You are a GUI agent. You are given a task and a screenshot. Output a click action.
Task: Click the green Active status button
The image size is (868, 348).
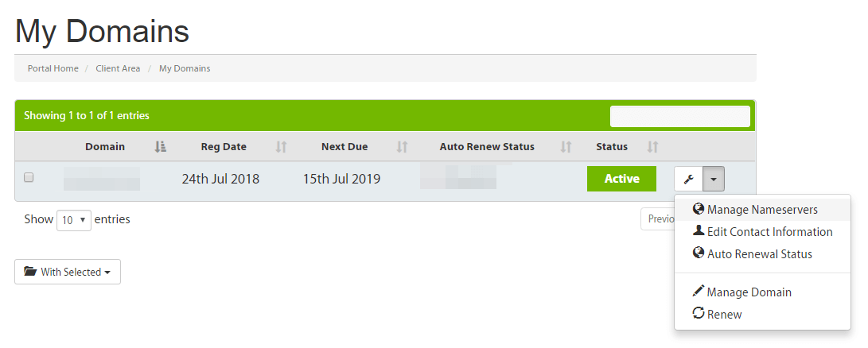621,179
